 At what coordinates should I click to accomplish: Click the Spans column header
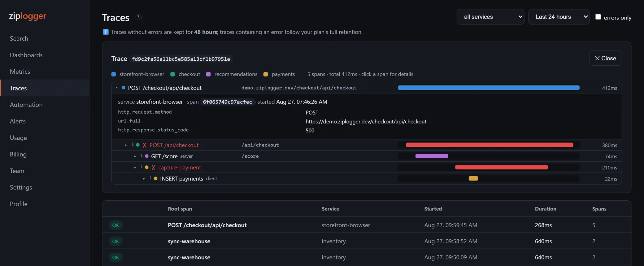click(x=599, y=209)
